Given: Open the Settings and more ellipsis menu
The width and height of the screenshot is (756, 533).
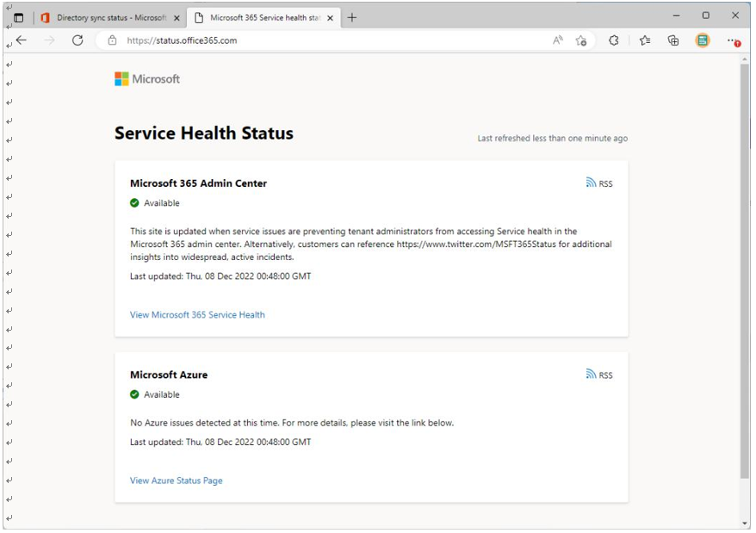Looking at the screenshot, I should pyautogui.click(x=734, y=41).
